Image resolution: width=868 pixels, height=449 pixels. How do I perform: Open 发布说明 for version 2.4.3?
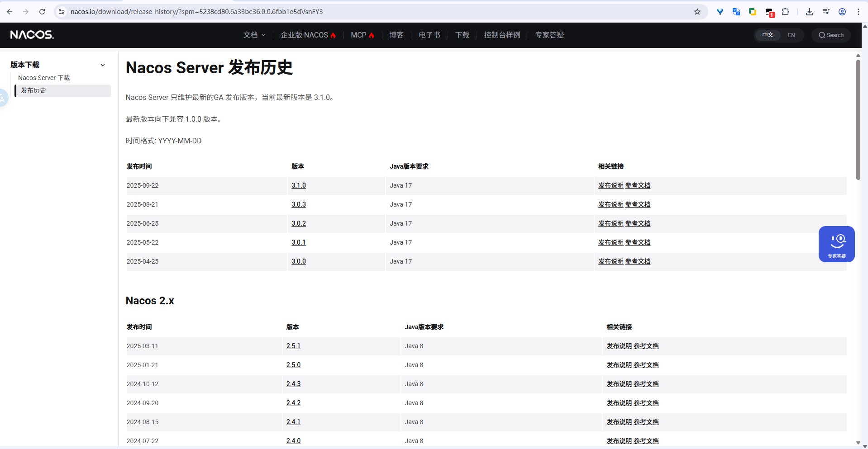pos(619,384)
